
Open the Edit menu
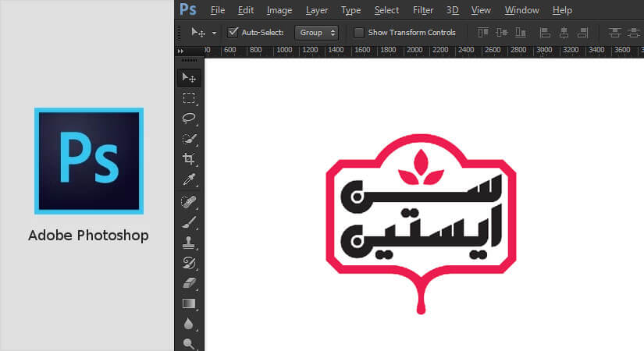click(246, 10)
